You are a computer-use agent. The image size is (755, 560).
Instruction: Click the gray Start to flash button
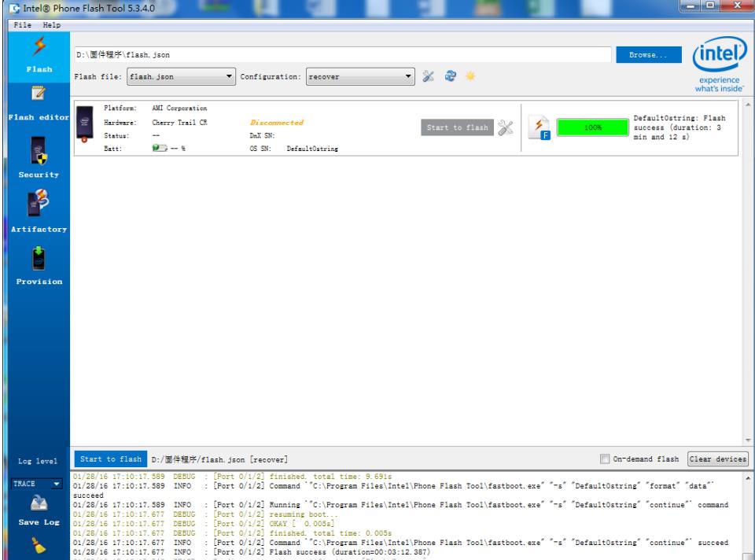point(457,127)
